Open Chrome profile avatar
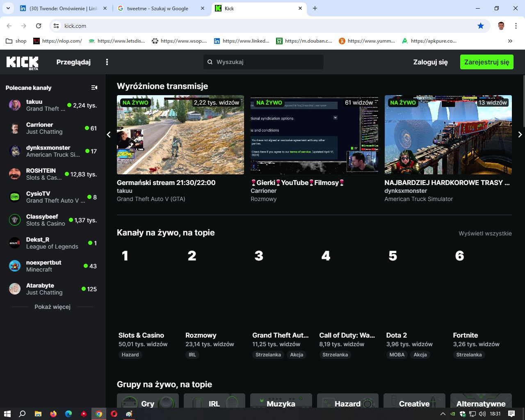 tap(501, 26)
